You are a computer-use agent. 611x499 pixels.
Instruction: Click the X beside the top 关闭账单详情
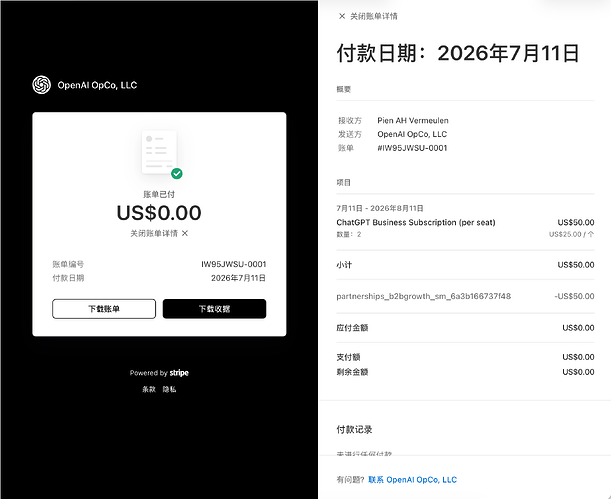342,16
